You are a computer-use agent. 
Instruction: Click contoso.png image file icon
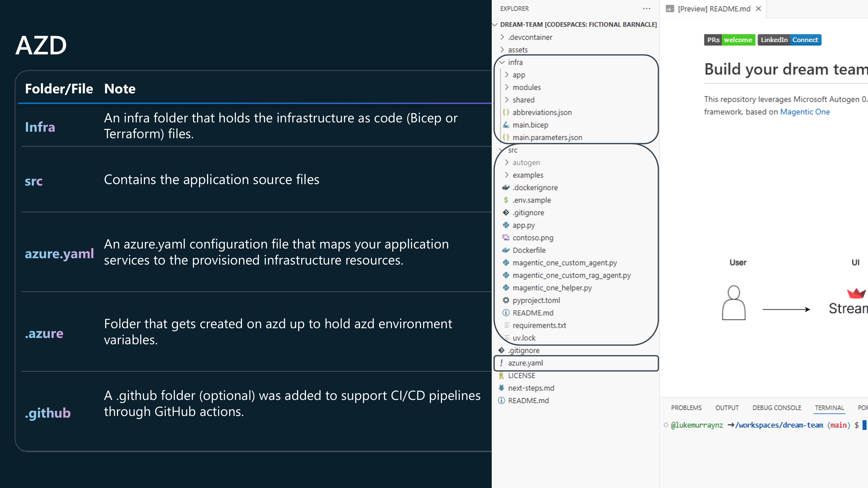pos(506,238)
